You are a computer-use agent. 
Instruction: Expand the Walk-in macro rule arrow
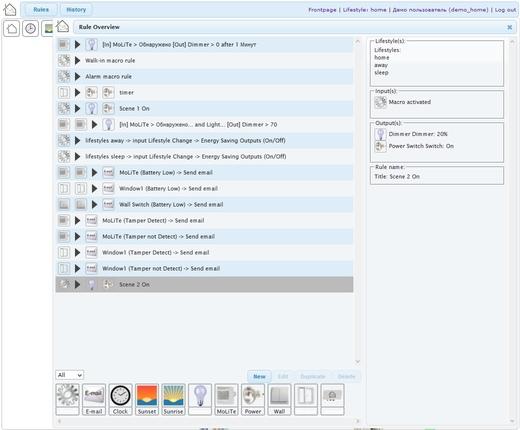click(x=77, y=60)
